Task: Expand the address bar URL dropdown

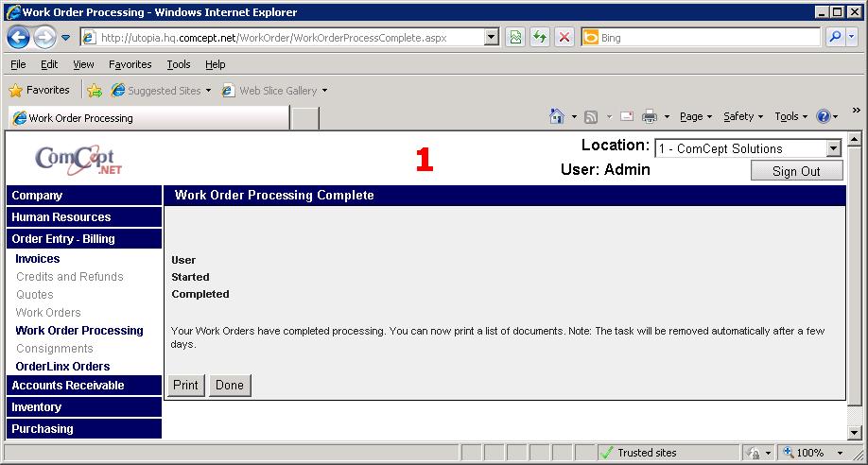Action: pyautogui.click(x=491, y=38)
